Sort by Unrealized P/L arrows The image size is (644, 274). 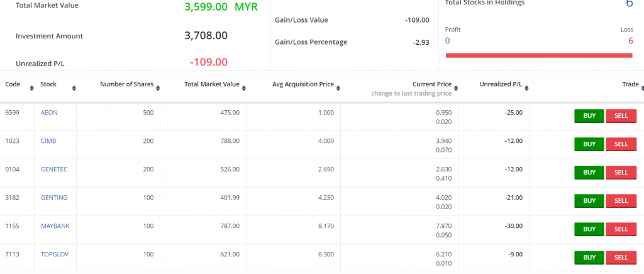tap(526, 88)
